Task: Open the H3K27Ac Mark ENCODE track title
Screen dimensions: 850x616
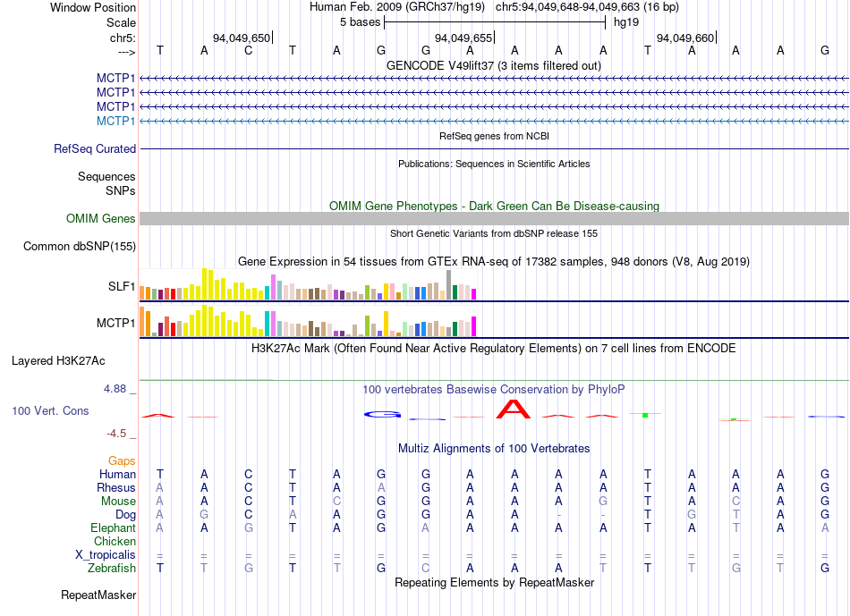Action: [494, 349]
